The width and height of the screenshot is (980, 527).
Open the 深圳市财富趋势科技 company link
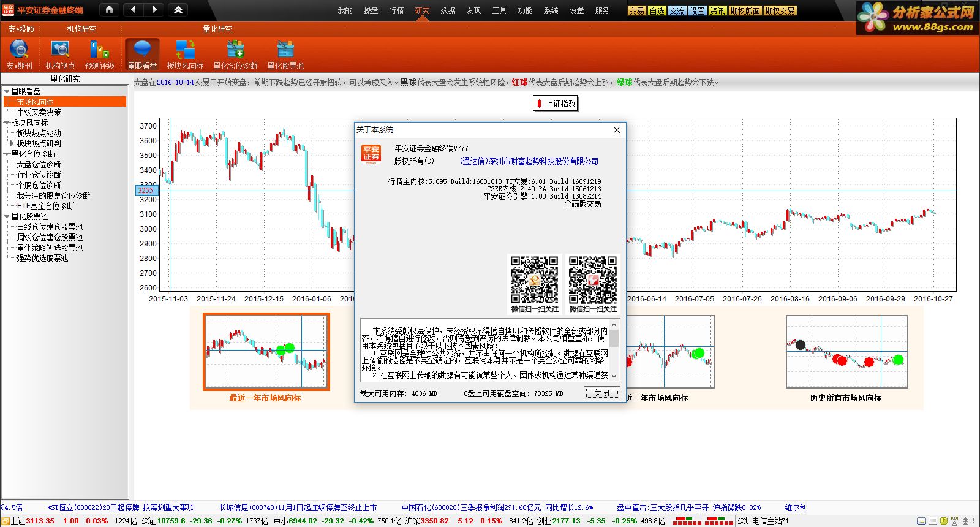click(x=529, y=161)
